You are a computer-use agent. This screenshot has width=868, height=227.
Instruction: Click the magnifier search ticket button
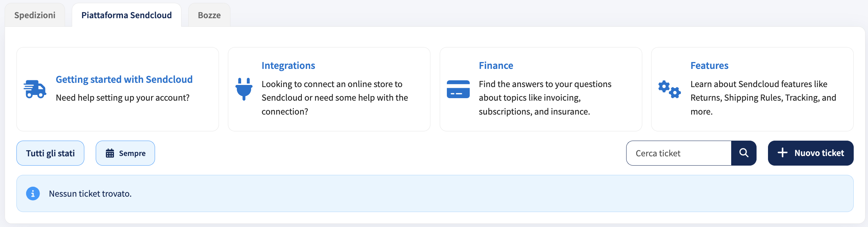click(x=744, y=153)
